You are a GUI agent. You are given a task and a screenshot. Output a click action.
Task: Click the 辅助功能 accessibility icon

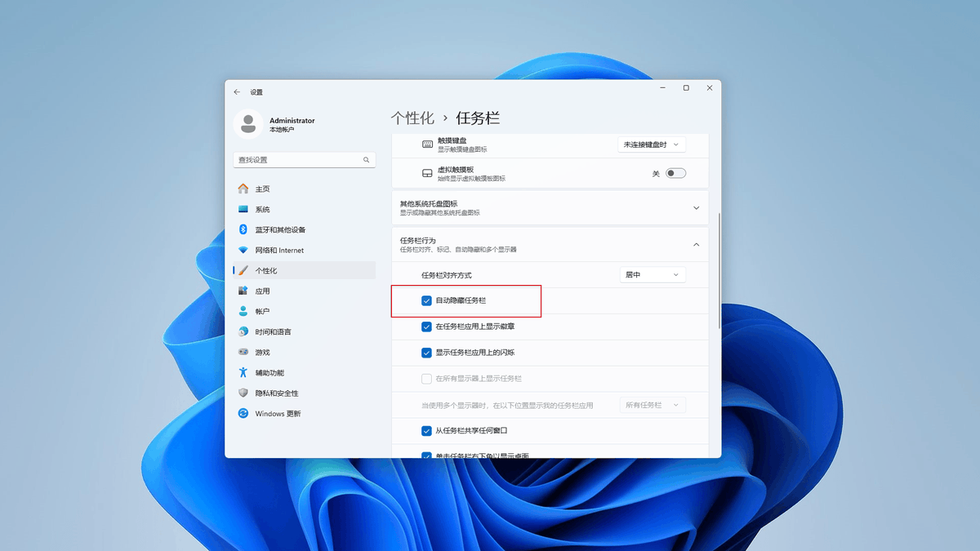[x=243, y=372]
